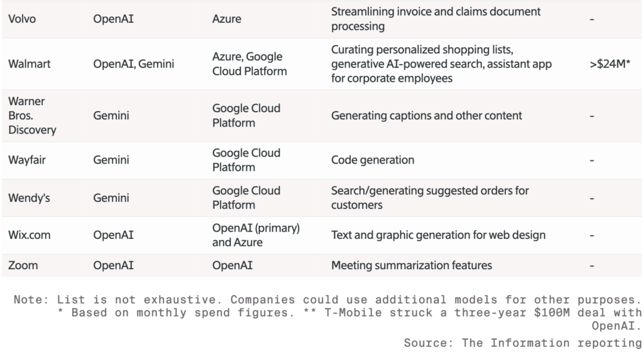Click "Source: The Information reporting" text
The width and height of the screenshot is (644, 354).
(522, 343)
